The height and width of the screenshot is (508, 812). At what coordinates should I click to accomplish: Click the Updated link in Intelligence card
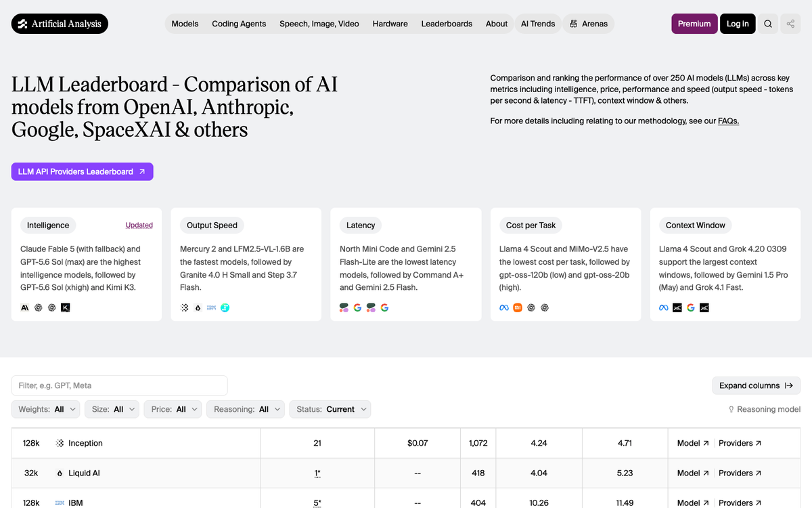pos(139,225)
